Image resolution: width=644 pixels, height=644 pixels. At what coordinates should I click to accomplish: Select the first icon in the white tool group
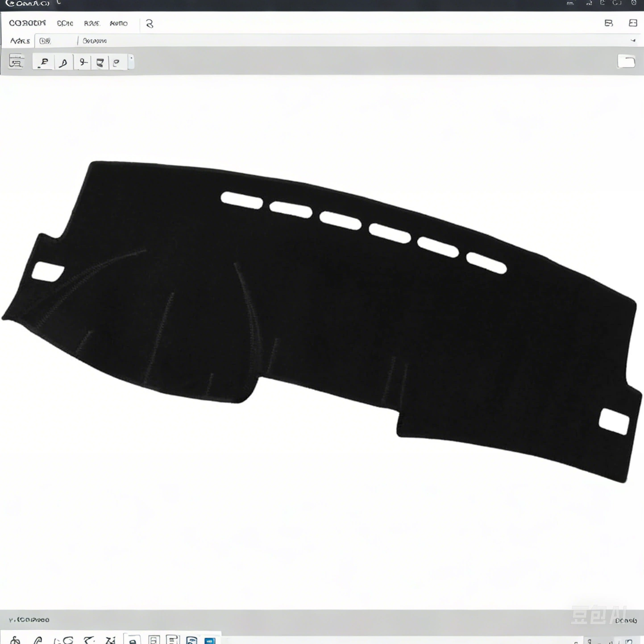pyautogui.click(x=44, y=62)
